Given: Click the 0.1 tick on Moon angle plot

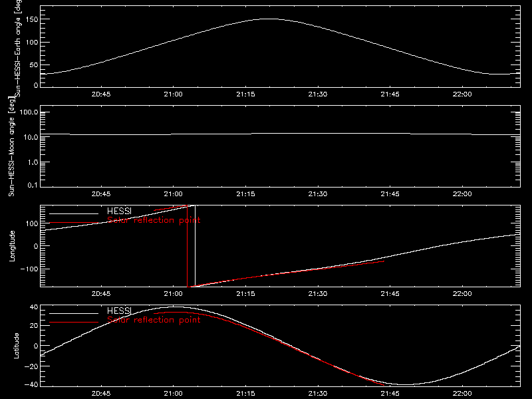Looking at the screenshot, I should click(33, 186).
